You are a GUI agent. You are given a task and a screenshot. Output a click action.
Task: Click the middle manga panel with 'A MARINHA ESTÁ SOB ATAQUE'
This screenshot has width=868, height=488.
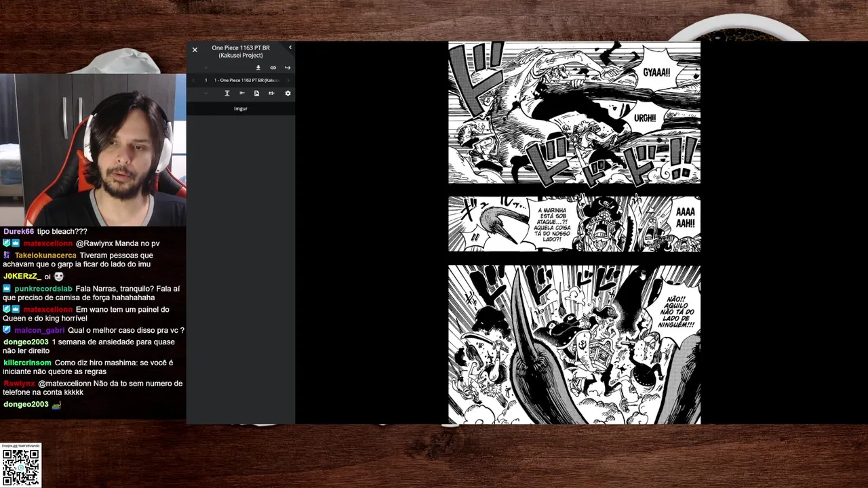574,224
